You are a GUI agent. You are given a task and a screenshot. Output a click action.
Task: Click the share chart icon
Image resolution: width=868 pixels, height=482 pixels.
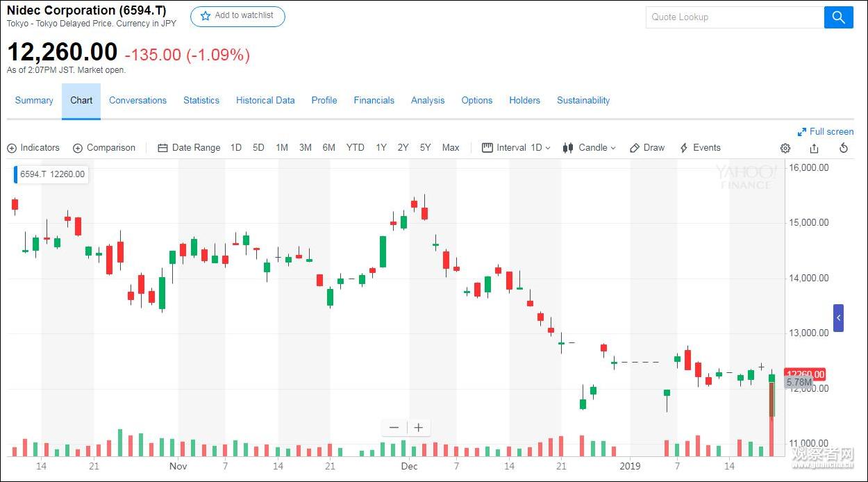click(x=814, y=148)
